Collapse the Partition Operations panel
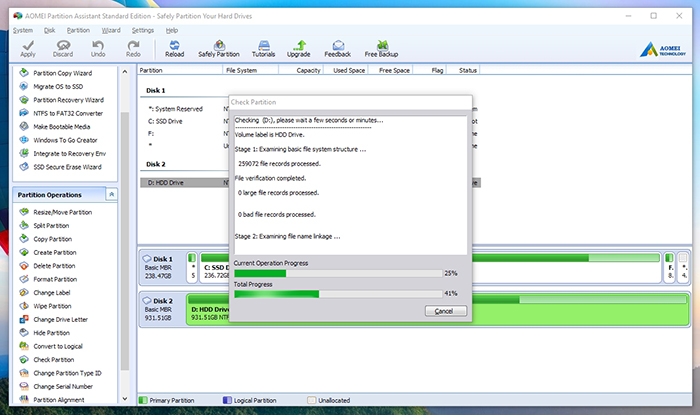This screenshot has width=700, height=415. 112,195
